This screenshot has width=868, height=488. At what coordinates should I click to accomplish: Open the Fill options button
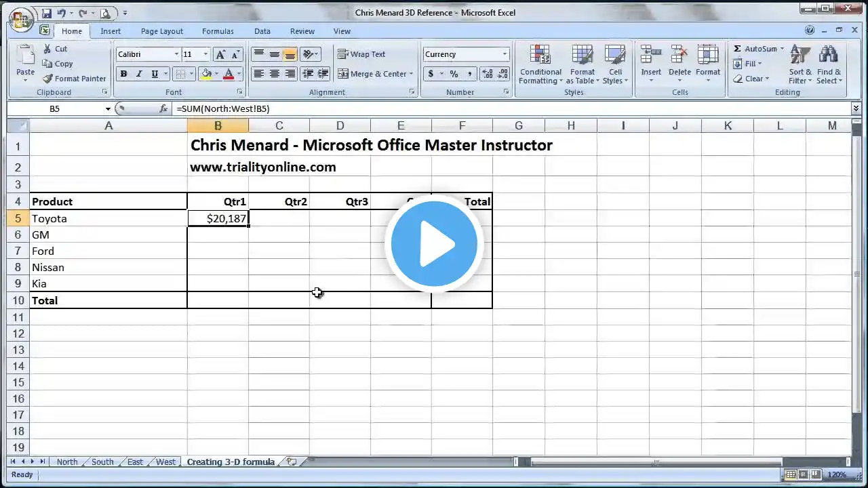click(x=748, y=64)
